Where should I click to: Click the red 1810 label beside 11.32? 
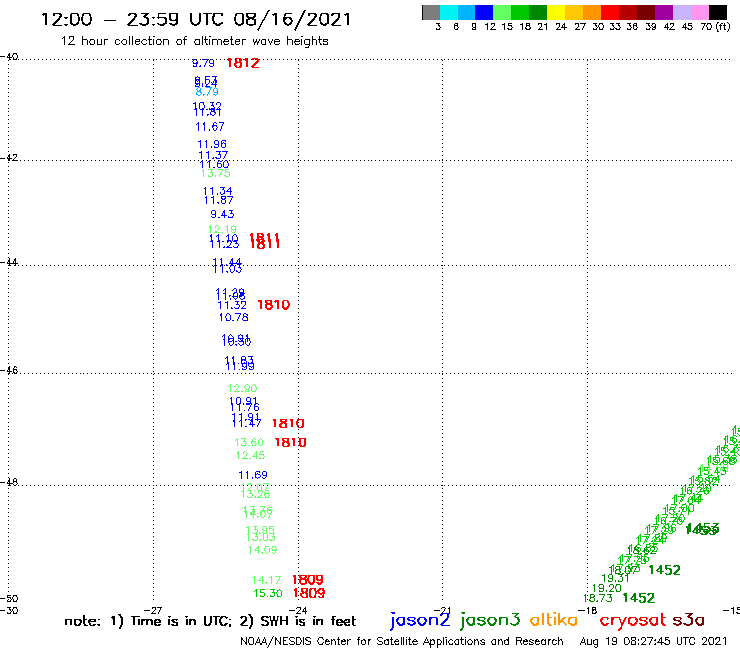click(x=274, y=305)
